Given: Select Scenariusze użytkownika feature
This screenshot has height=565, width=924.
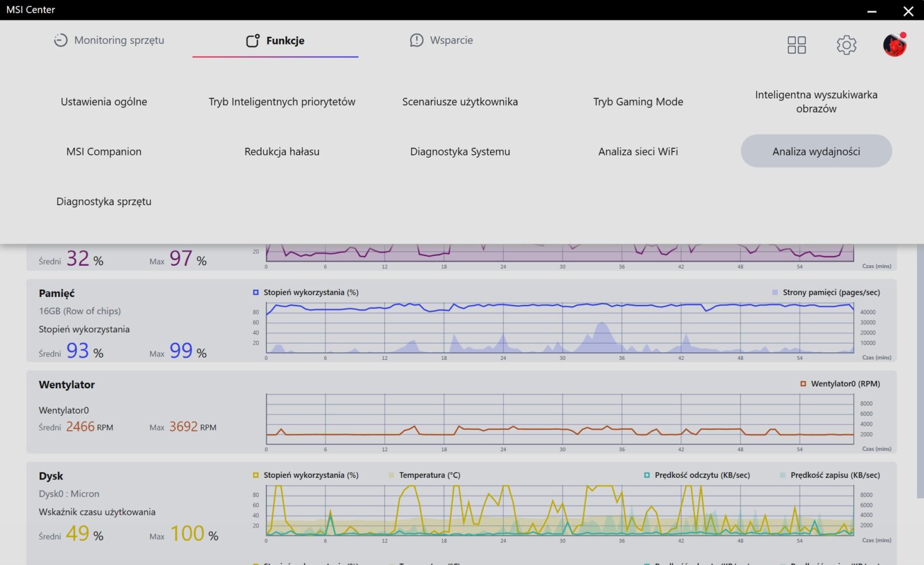Looking at the screenshot, I should (460, 102).
